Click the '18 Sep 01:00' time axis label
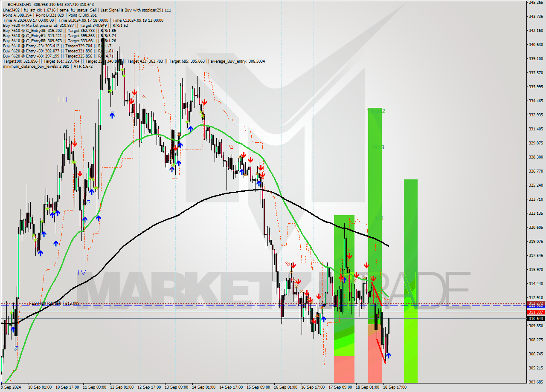The height and width of the screenshot is (392, 546). pos(367,387)
